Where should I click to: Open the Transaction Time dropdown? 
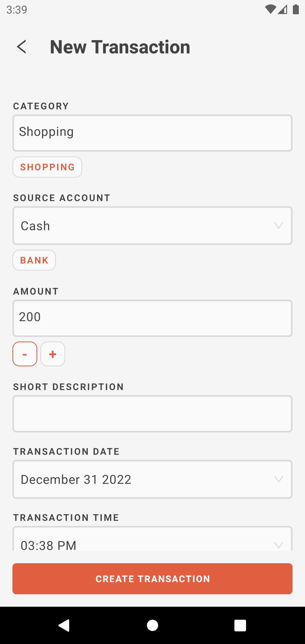(x=152, y=542)
